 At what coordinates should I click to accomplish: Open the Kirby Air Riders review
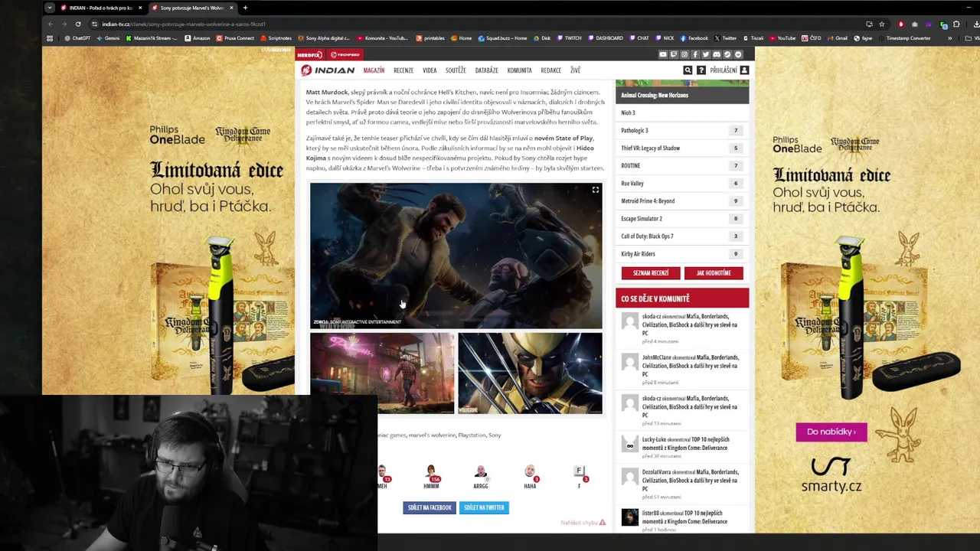coord(681,253)
